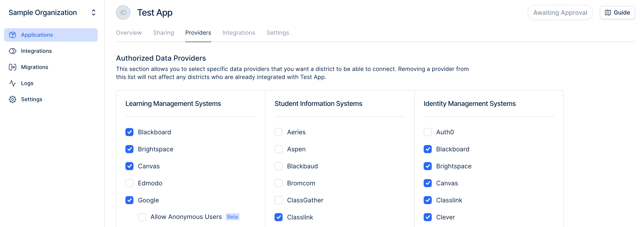Click the Identity Management Systems heading
Screen dimensions: 644x227
pos(469,103)
